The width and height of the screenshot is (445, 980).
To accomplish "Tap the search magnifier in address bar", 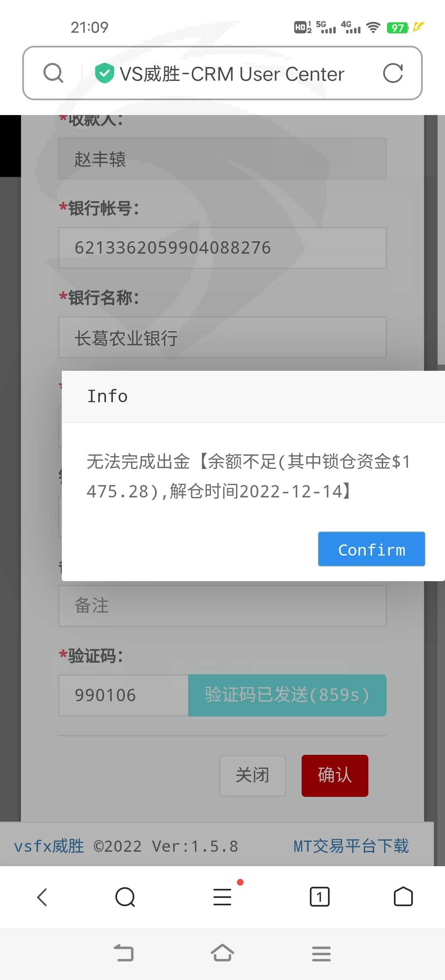I will point(54,73).
